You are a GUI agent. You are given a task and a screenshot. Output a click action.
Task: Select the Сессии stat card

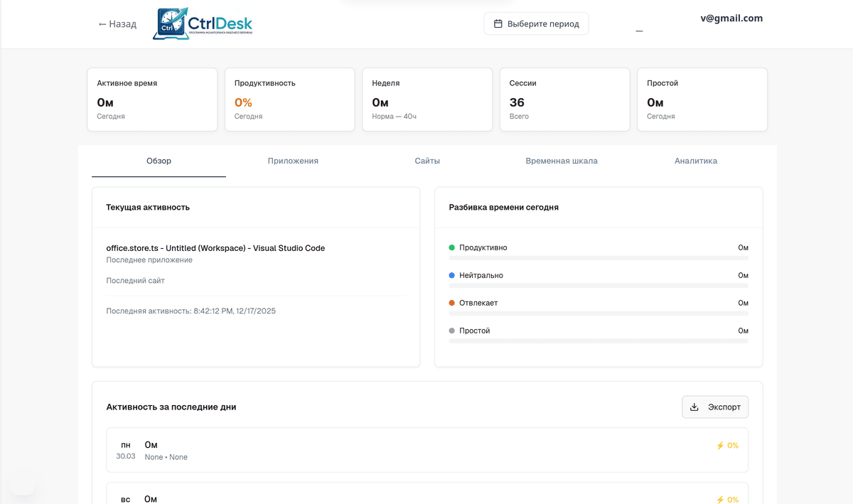(564, 100)
